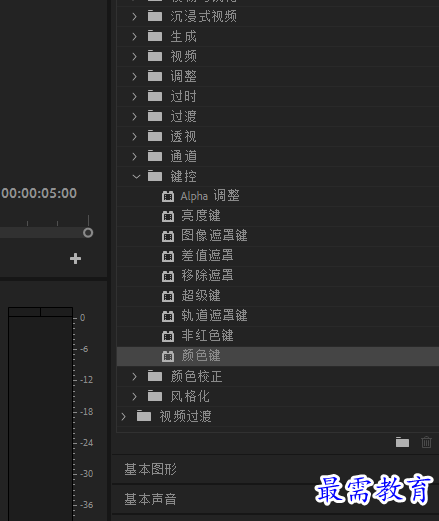Expand the 颜色校正 folder

click(x=134, y=376)
